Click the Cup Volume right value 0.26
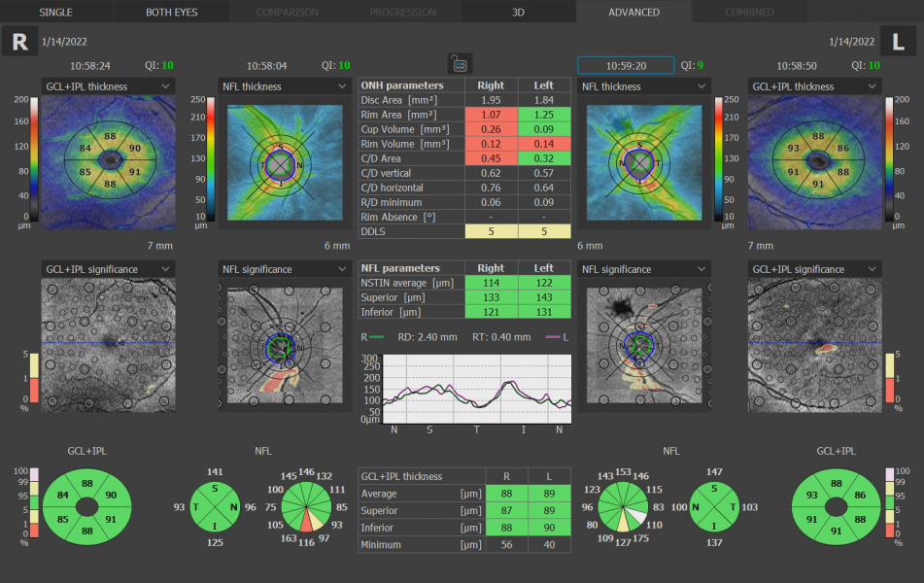The image size is (924, 583). (x=491, y=129)
